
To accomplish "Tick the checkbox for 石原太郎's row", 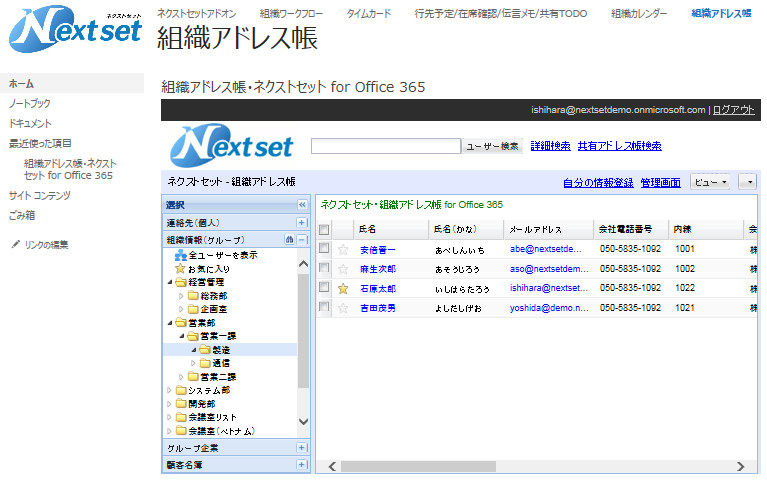I will point(324,287).
